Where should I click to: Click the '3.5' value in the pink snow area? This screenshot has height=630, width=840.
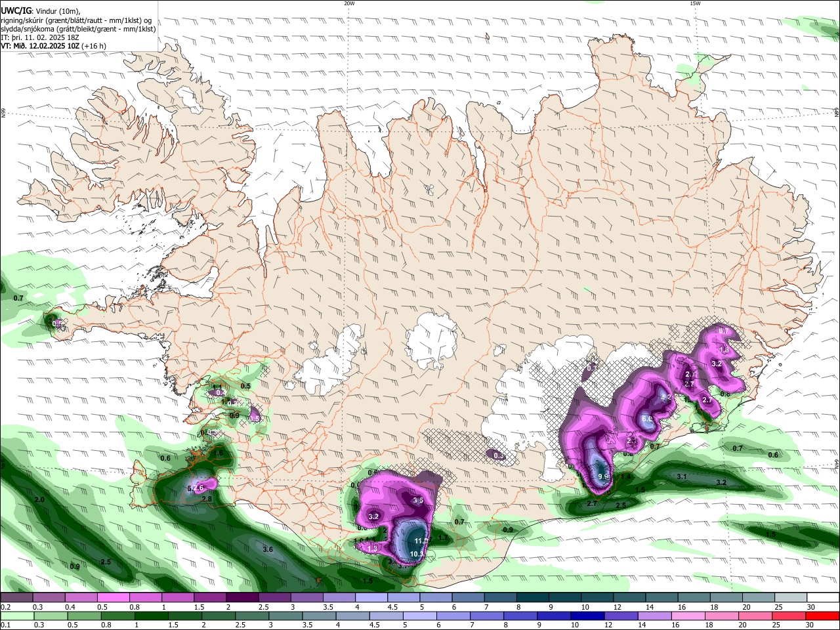point(418,501)
